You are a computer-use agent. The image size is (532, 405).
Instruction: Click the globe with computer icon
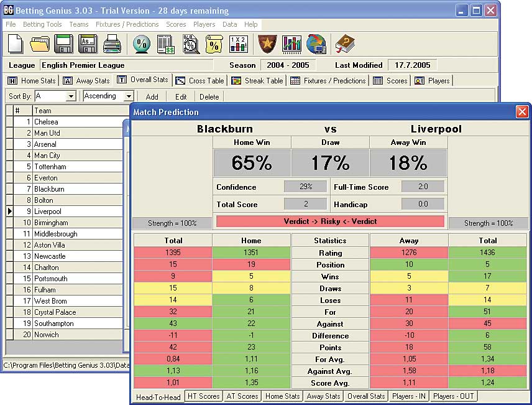(316, 44)
